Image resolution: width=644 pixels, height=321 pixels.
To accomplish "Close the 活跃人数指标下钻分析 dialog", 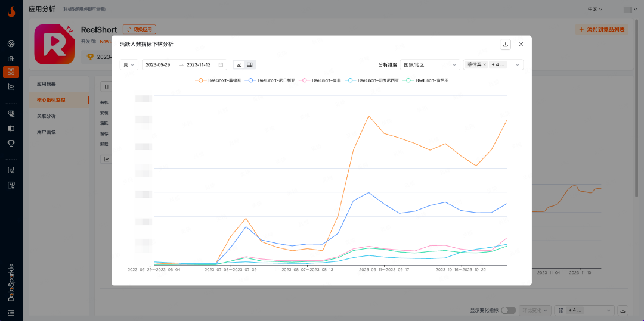I will pos(521,44).
